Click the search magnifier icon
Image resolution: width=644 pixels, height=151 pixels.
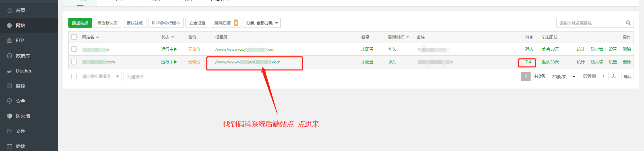point(628,23)
